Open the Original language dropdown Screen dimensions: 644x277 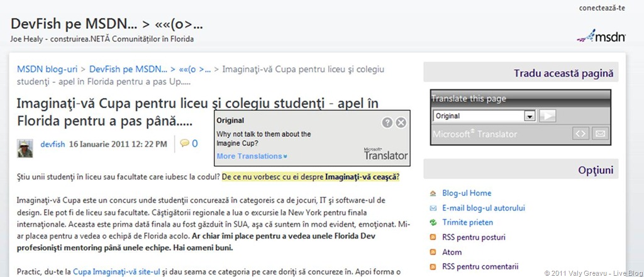(x=529, y=116)
